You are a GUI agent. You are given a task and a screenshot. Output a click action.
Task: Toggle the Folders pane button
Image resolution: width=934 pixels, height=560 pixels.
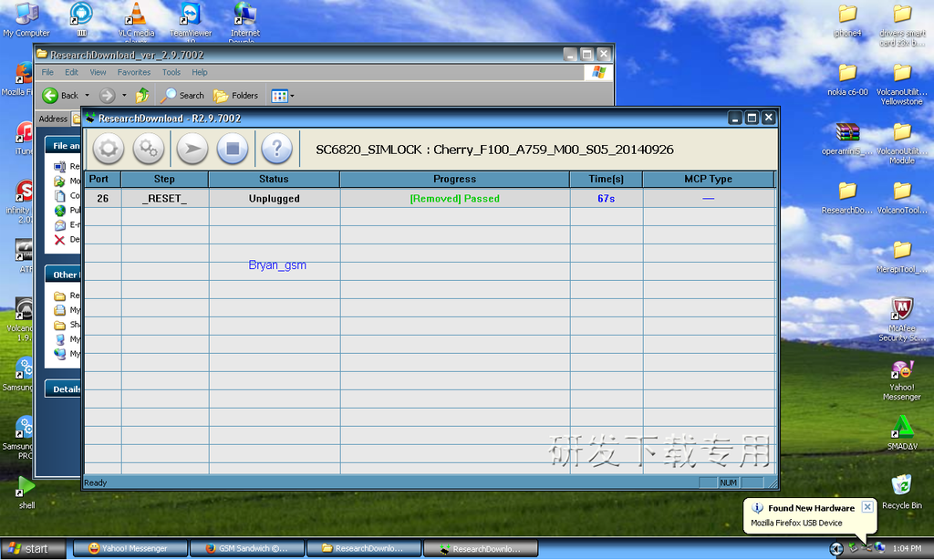[x=236, y=95]
